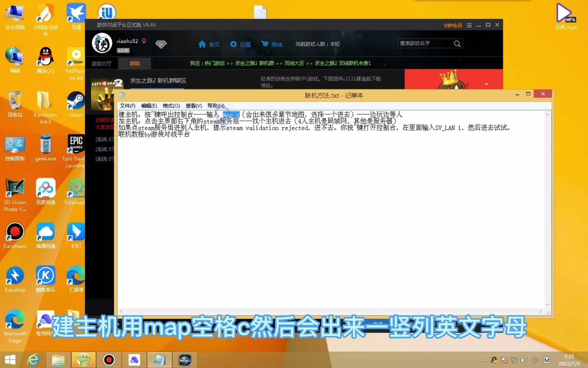
Task: Launch Tencent QQ desktop icon
Action: [46, 60]
